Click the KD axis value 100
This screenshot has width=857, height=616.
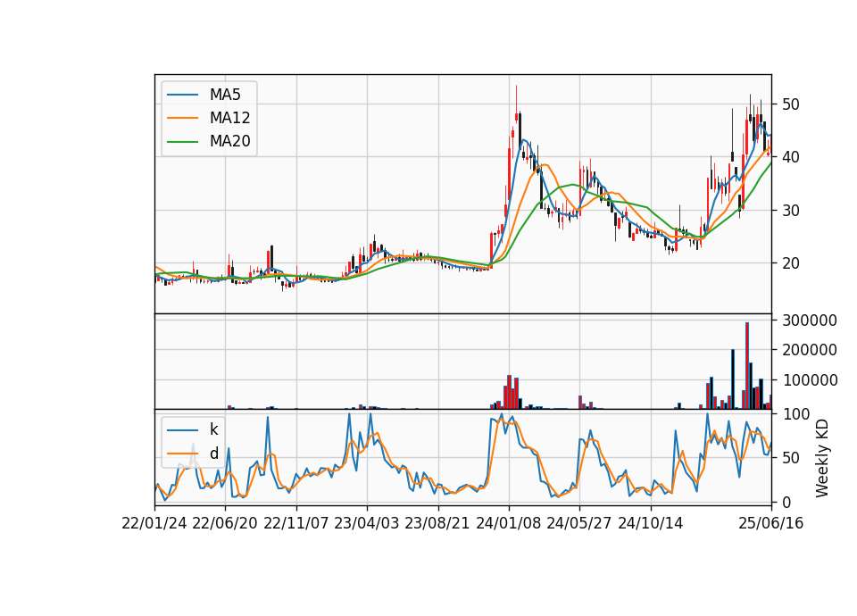tap(795, 414)
